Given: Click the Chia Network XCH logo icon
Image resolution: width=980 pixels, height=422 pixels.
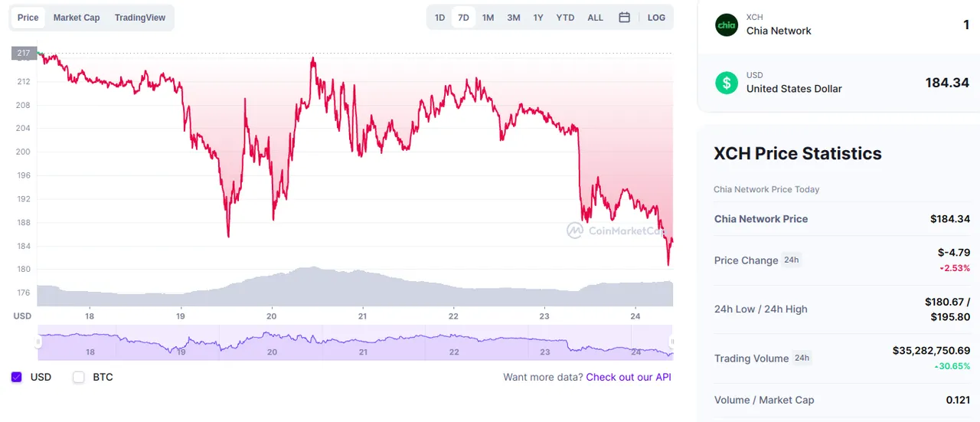Looking at the screenshot, I should coord(727,25).
